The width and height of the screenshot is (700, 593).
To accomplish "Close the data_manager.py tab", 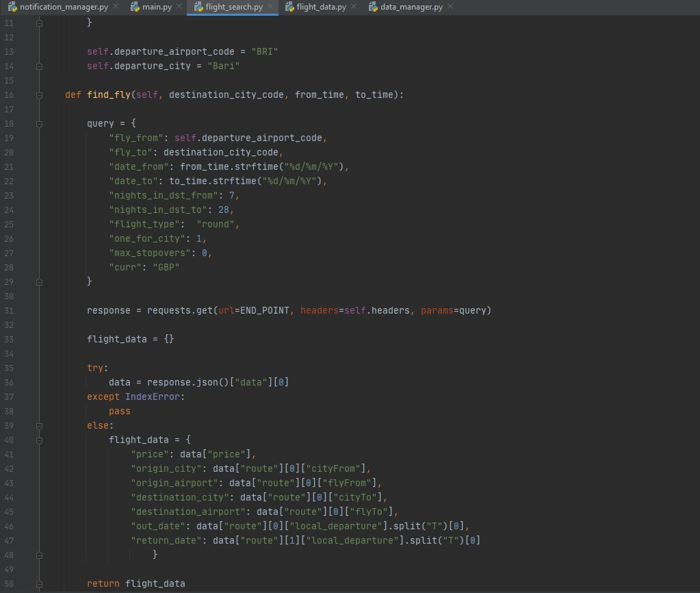I will click(450, 7).
